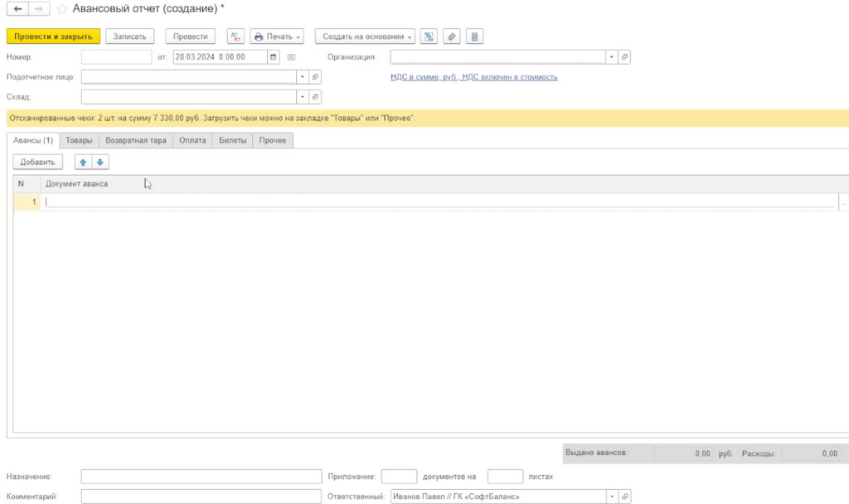Add the form to favorites via star
This screenshot has height=504, width=849.
point(62,9)
